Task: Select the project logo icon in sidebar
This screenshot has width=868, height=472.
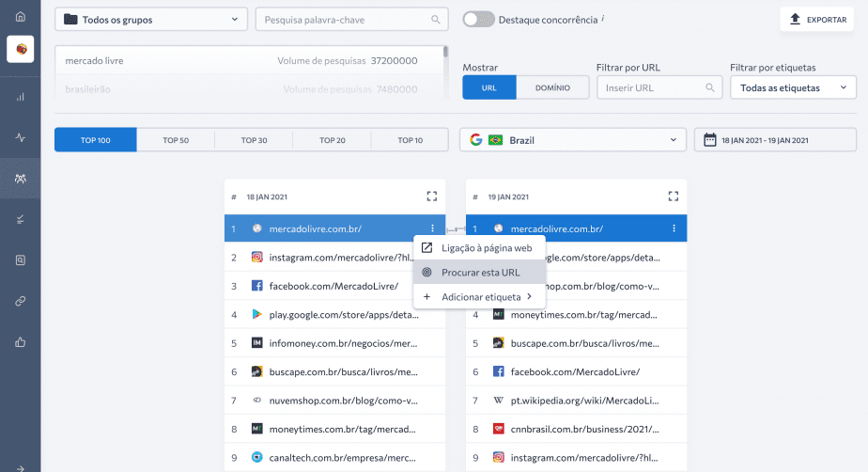Action: 21,49
